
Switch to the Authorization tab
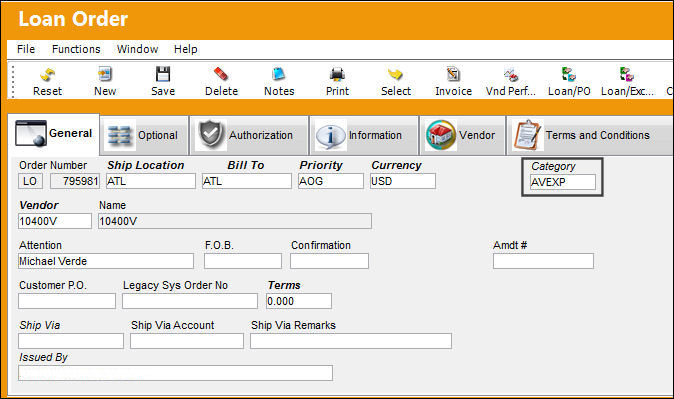pyautogui.click(x=249, y=135)
